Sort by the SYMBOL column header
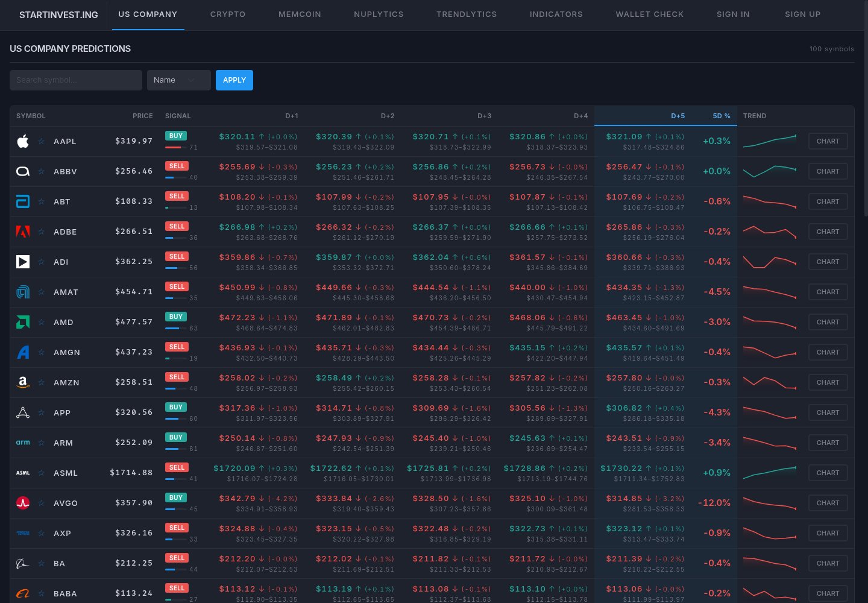Image resolution: width=868 pixels, height=603 pixels. click(31, 116)
